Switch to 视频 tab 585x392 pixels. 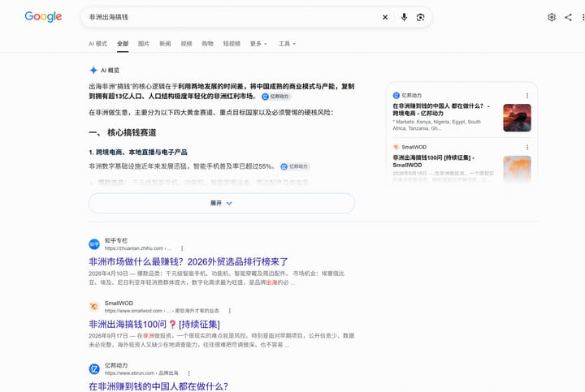[186, 44]
